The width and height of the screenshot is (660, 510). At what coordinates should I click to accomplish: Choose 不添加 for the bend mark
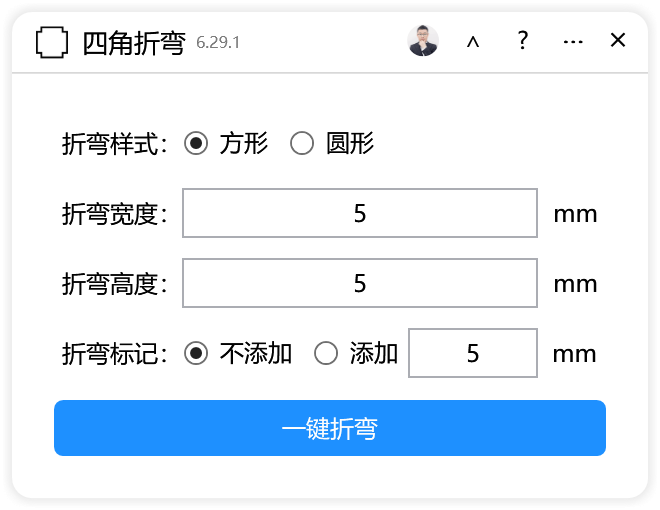(196, 353)
